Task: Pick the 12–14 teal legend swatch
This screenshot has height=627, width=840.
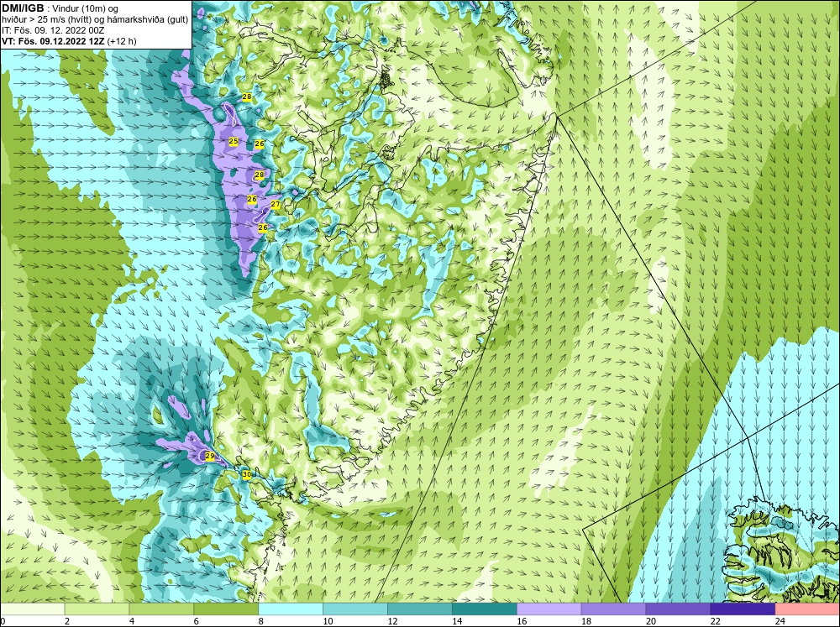Action: point(419,609)
